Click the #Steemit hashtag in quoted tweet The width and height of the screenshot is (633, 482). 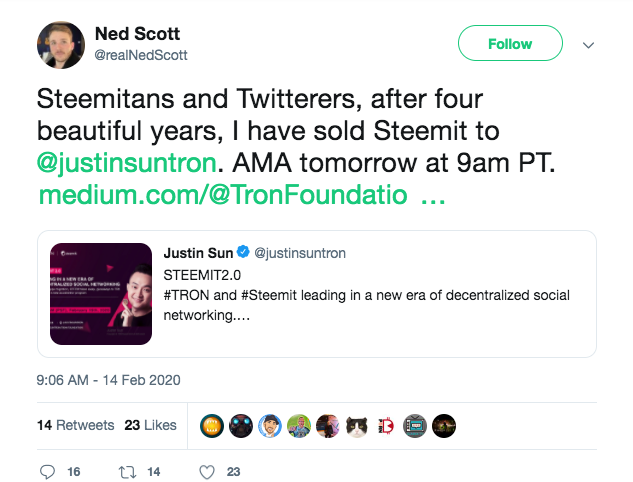(x=269, y=295)
